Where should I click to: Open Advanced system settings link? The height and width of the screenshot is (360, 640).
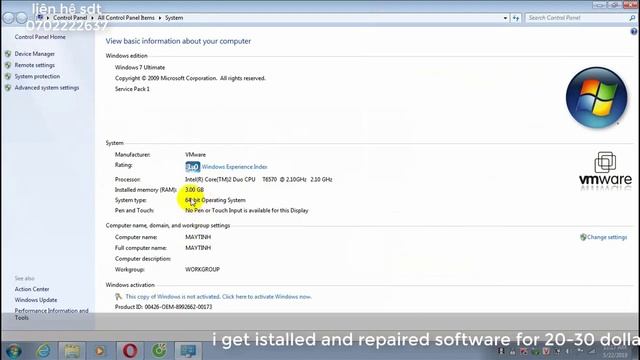(47, 88)
